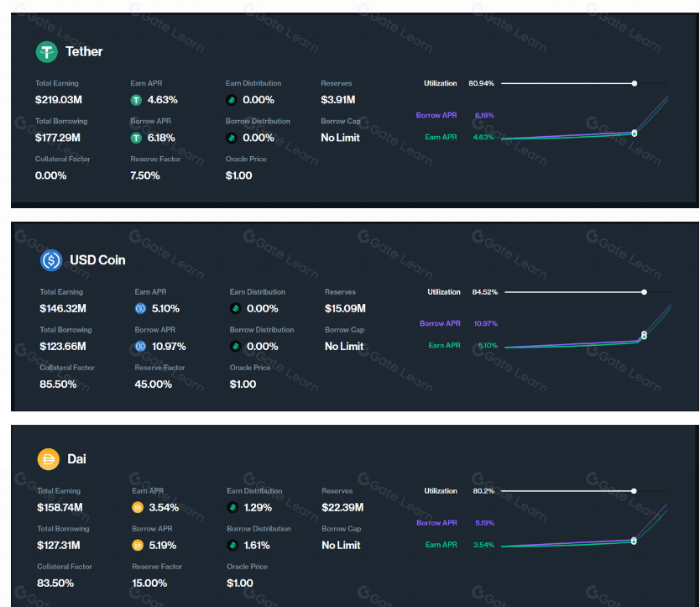Select the Earn Distribution token icon in USD Coin card
The image size is (700, 607).
tap(236, 309)
